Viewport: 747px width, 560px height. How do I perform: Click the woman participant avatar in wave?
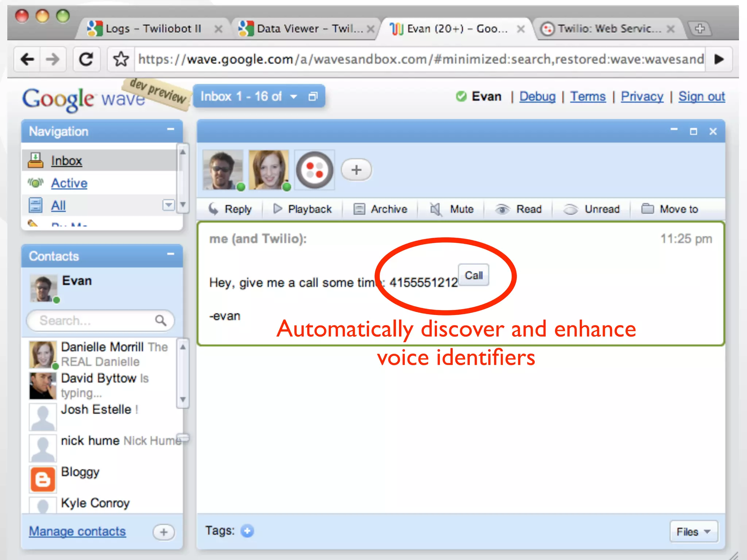(x=269, y=170)
